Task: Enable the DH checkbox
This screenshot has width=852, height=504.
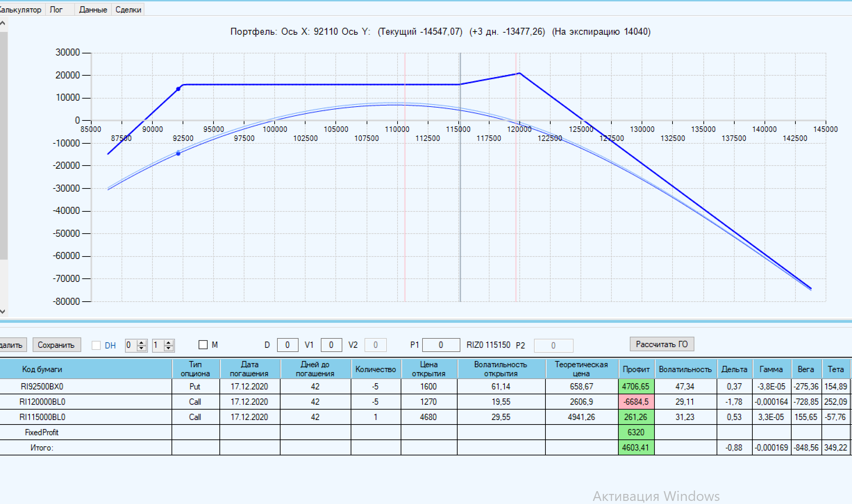Action: (96, 345)
